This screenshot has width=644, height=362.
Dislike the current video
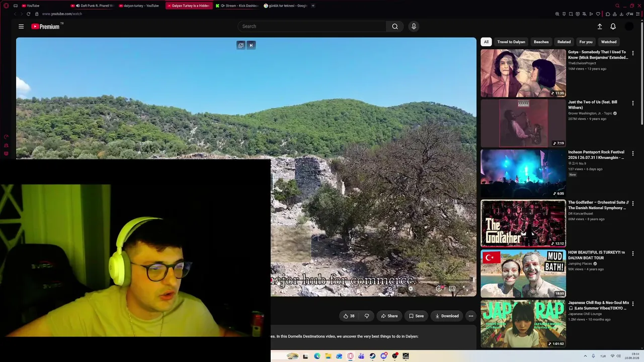pyautogui.click(x=367, y=316)
